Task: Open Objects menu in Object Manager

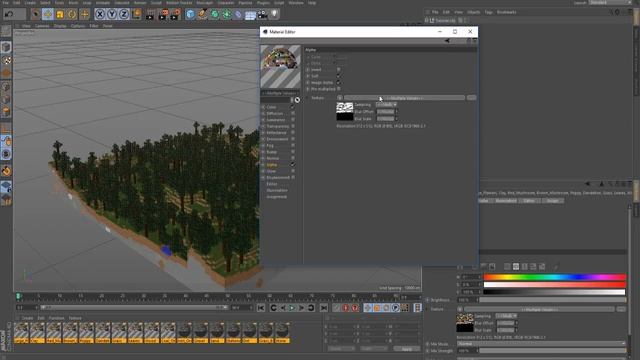Action: pyautogui.click(x=473, y=12)
